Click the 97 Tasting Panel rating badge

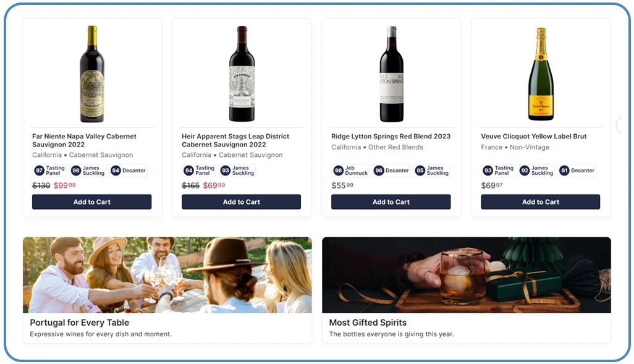(49, 171)
